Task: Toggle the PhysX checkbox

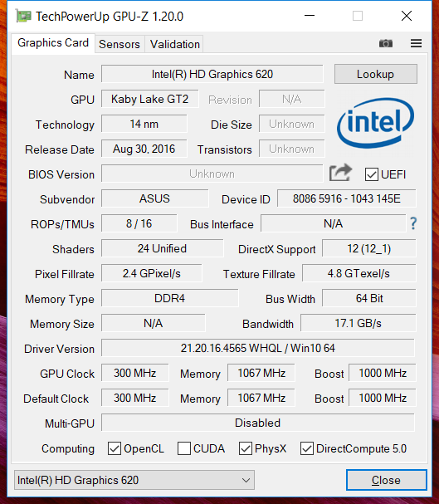Action: point(246,448)
